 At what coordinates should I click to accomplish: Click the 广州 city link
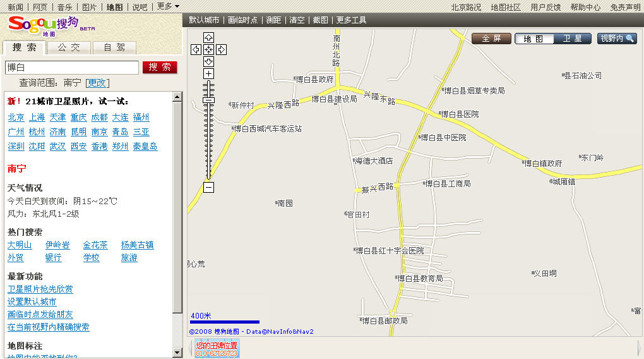tap(16, 132)
